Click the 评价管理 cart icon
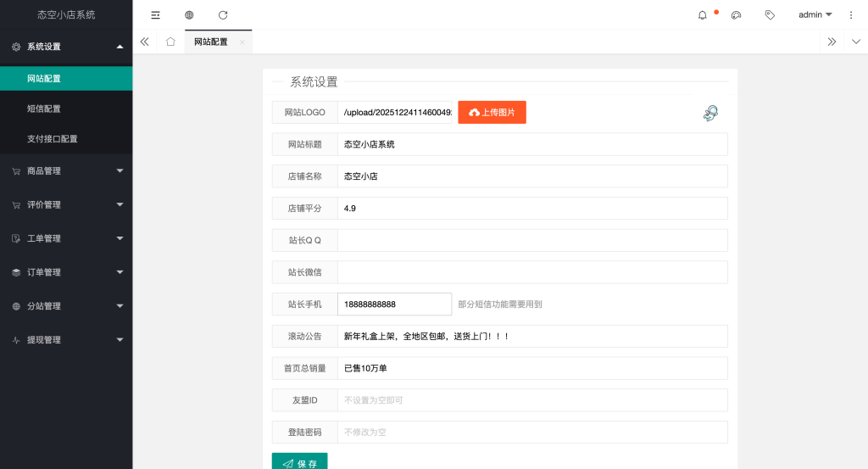Image resolution: width=868 pixels, height=469 pixels. click(x=16, y=205)
